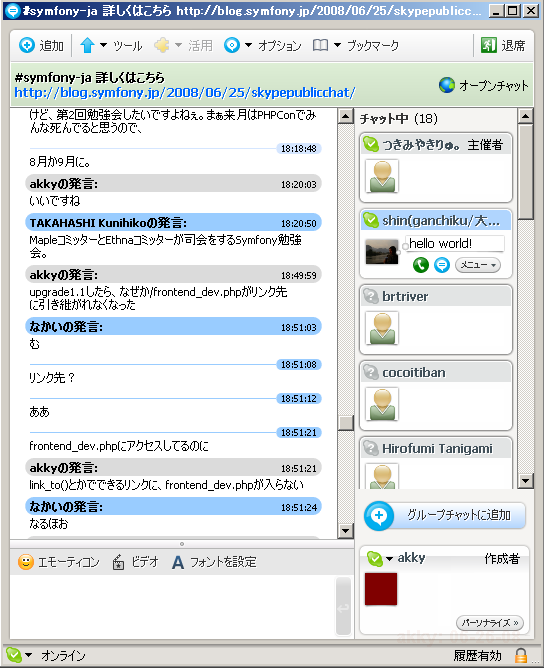Click the グループチャットに追加 button
Image resolution: width=544 pixels, height=668 pixels.
444,515
